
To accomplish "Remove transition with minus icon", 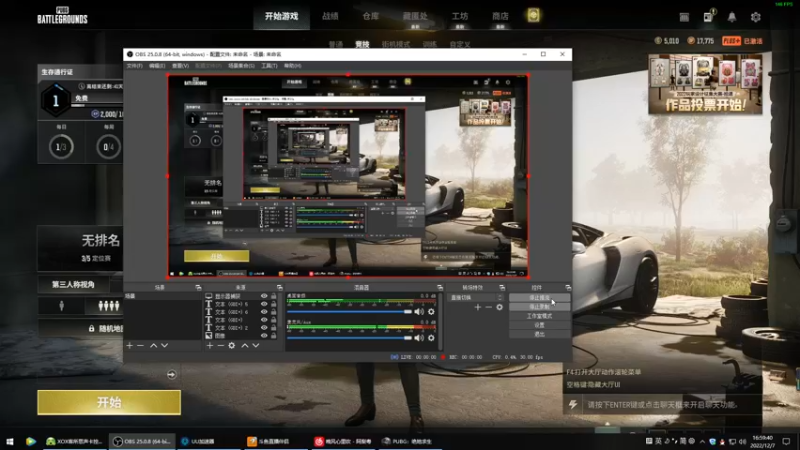I will pyautogui.click(x=488, y=307).
